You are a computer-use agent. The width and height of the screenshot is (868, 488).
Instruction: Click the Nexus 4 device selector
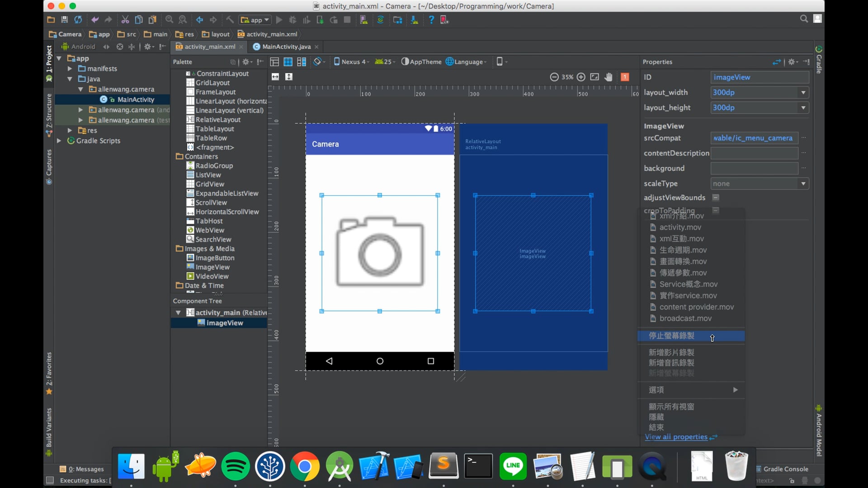click(351, 62)
